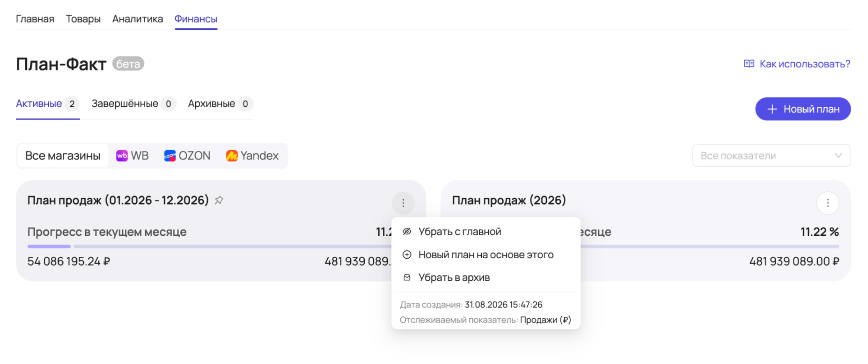Click the archive box icon in the menu
868x364 pixels.
click(x=407, y=277)
